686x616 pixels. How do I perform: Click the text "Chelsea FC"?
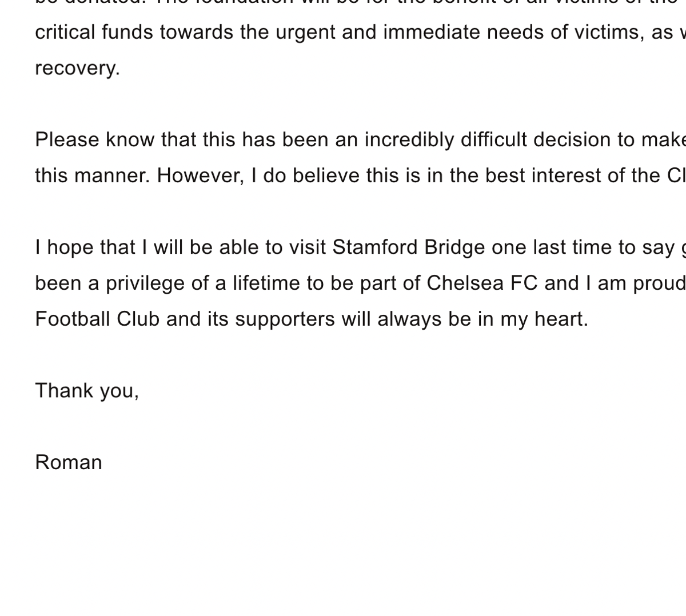click(482, 283)
